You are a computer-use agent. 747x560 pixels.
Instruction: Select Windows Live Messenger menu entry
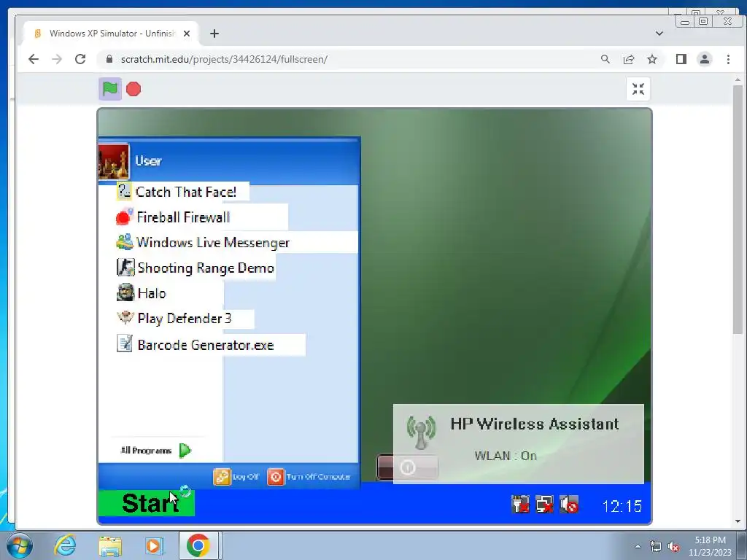pos(237,242)
